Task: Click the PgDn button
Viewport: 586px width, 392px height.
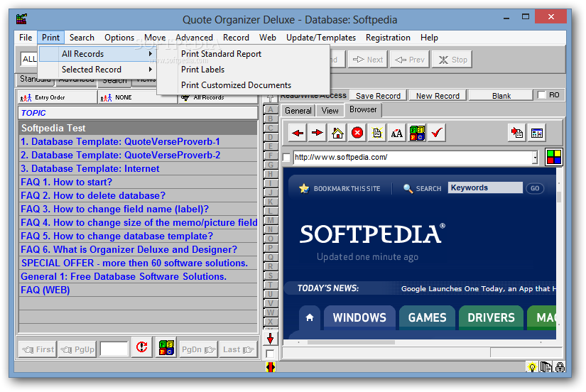Action: point(198,349)
